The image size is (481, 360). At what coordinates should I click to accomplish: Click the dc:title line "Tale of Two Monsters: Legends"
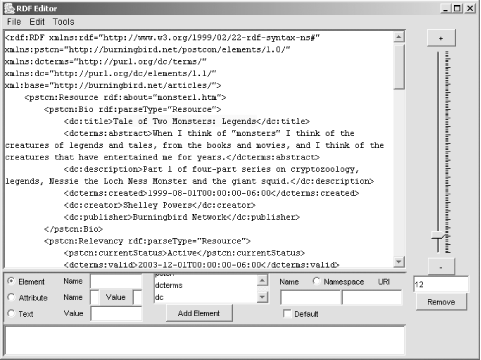point(187,121)
